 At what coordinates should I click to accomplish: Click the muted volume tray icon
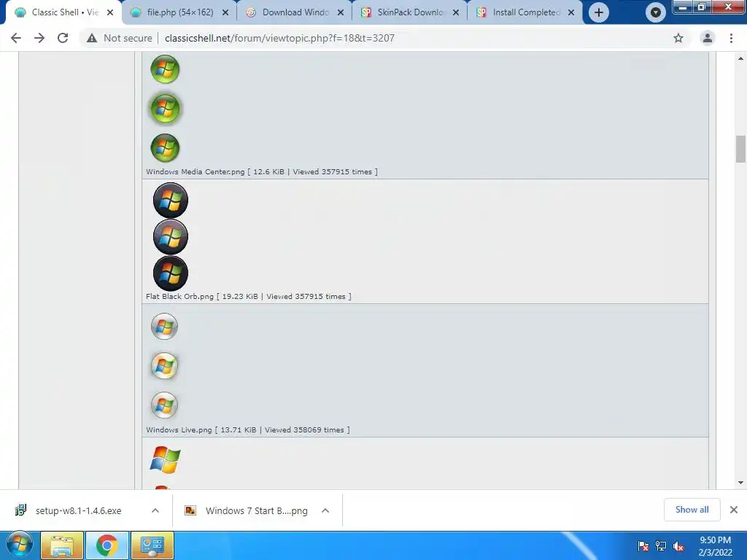678,546
